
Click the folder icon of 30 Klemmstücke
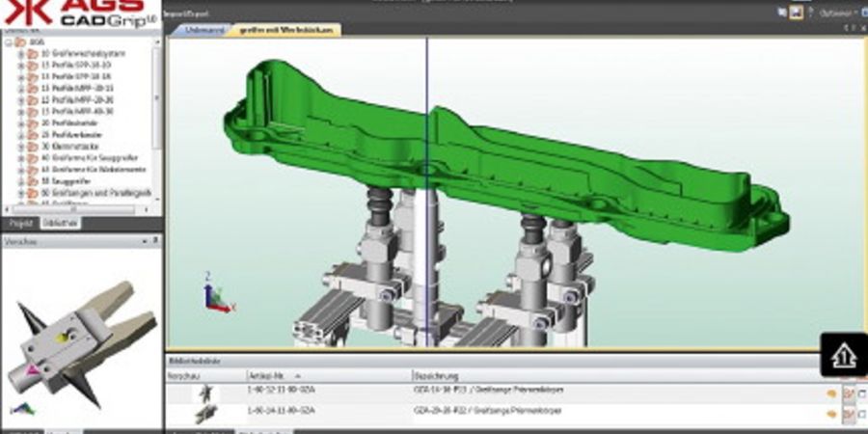33,145
